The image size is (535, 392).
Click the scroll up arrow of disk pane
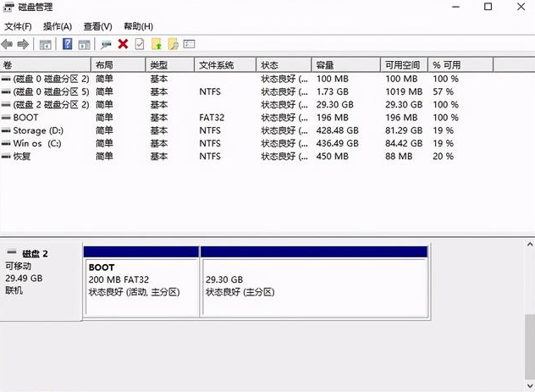coord(530,245)
